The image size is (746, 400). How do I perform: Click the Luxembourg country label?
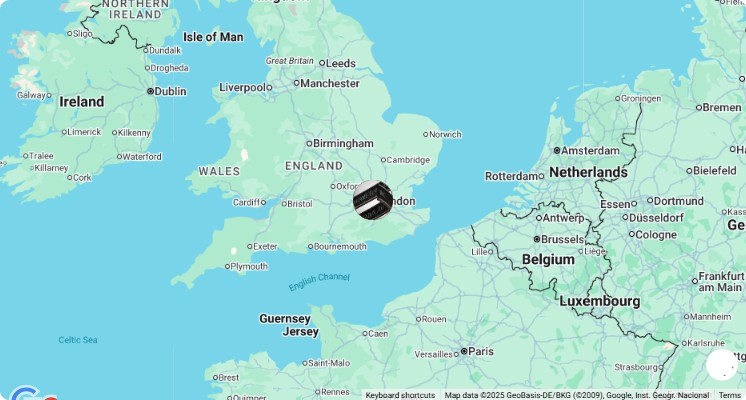599,301
